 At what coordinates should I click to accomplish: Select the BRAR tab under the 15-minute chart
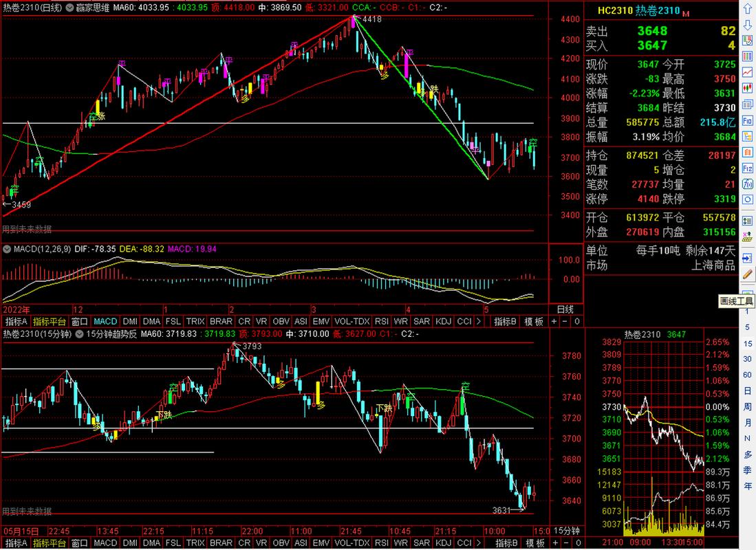[221, 544]
